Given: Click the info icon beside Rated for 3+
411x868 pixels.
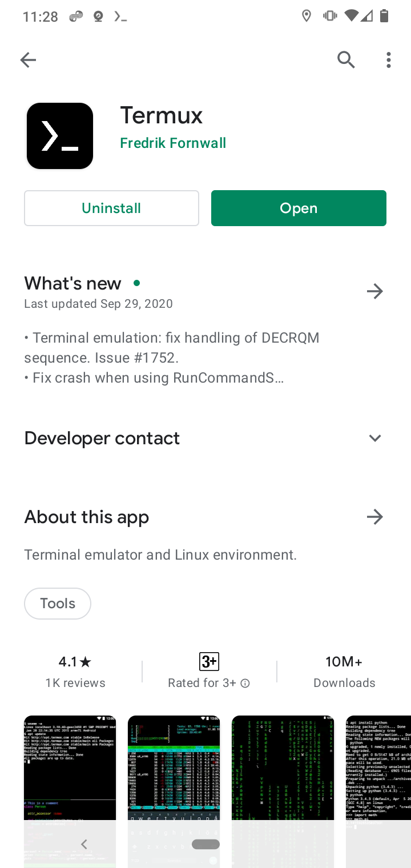Looking at the screenshot, I should click(x=244, y=682).
